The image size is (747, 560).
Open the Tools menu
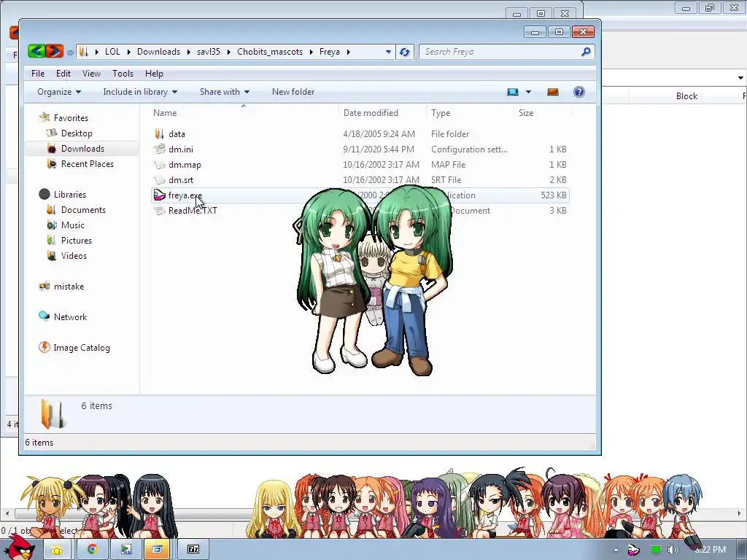coord(123,74)
